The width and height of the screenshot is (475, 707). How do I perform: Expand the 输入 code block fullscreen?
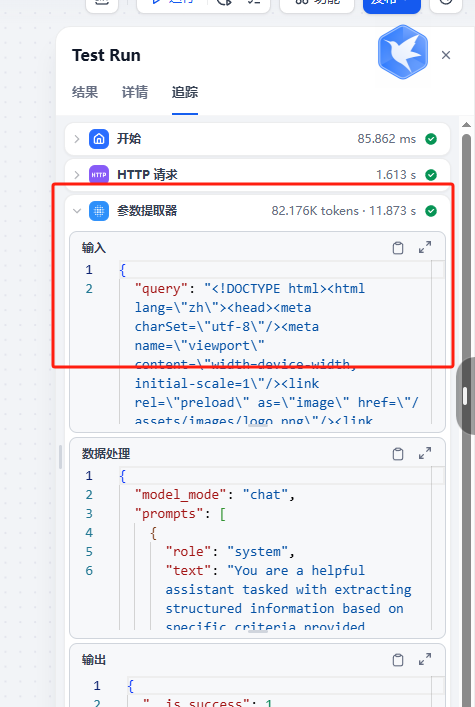(x=424, y=247)
